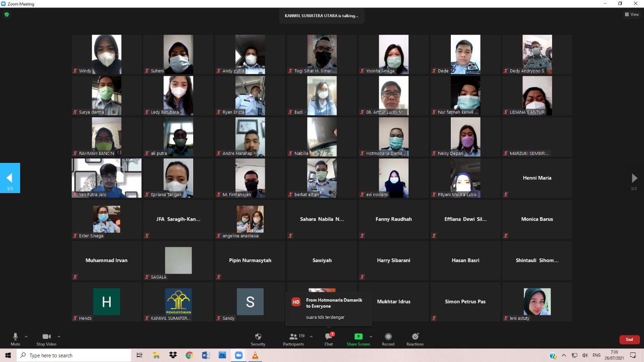Open the Reactions menu
The image size is (644, 362).
415,337
